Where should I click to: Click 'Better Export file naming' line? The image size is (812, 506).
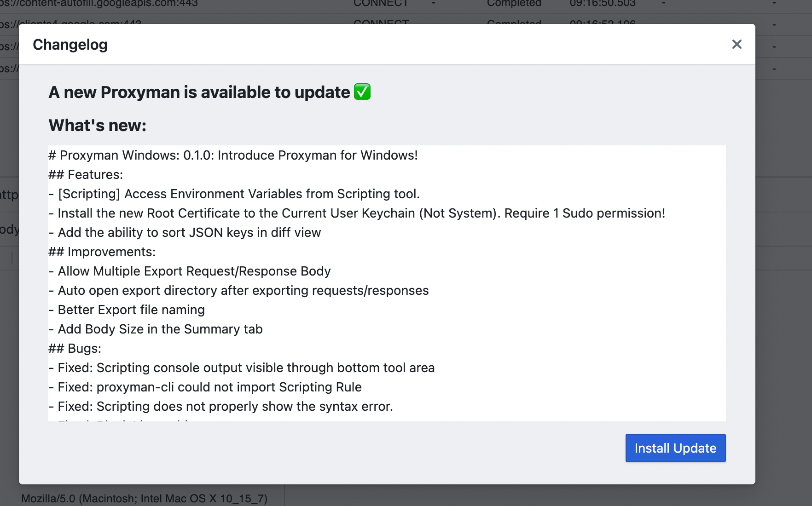point(127,310)
